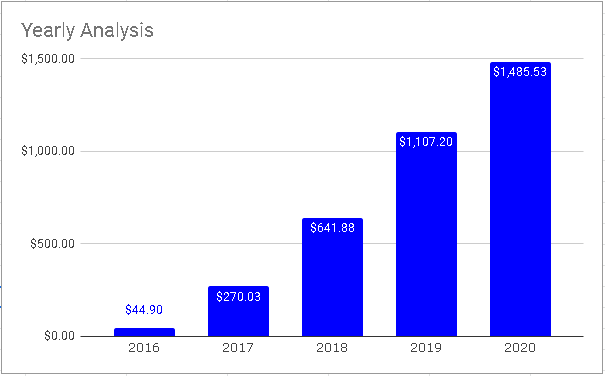Select the 2020 bar in chart
This screenshot has height=376, width=605.
(x=521, y=199)
